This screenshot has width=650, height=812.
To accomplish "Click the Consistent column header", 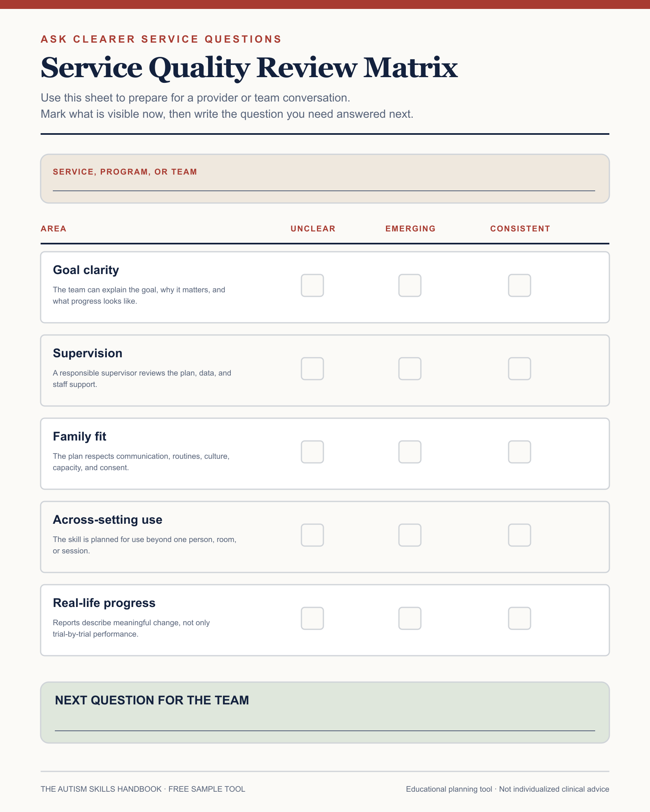I will click(x=520, y=229).
